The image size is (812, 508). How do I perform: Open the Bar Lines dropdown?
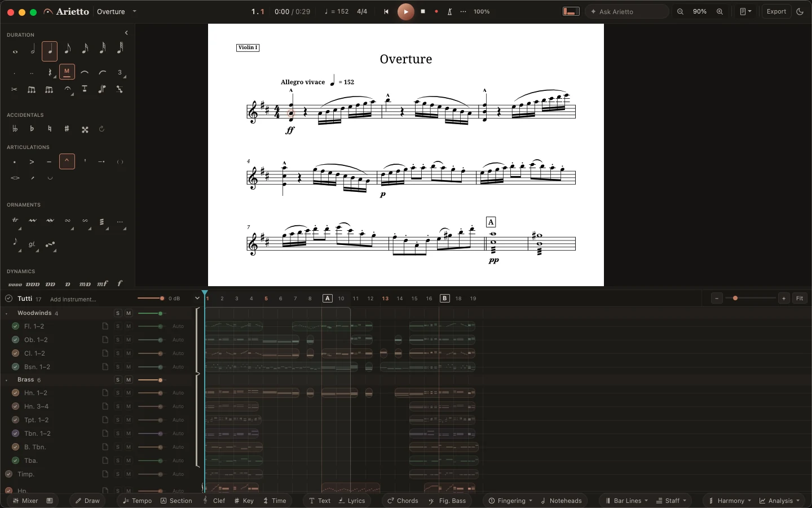coord(626,501)
